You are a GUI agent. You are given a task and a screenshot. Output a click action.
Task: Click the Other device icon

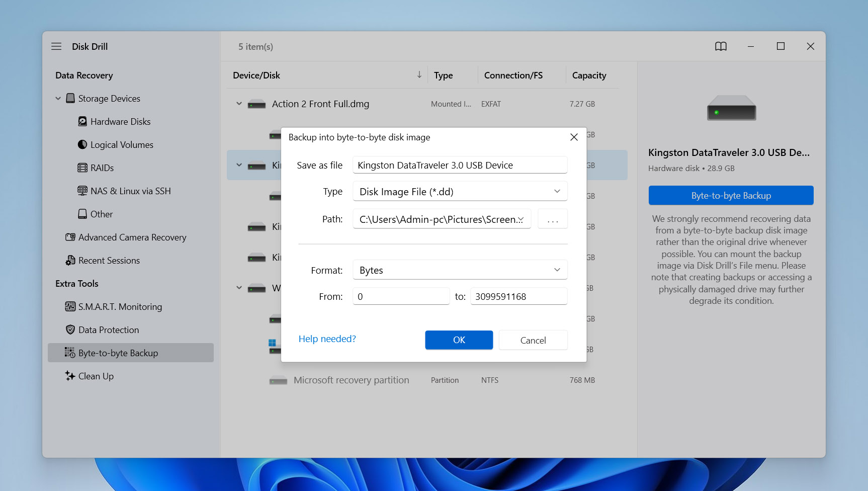(82, 214)
